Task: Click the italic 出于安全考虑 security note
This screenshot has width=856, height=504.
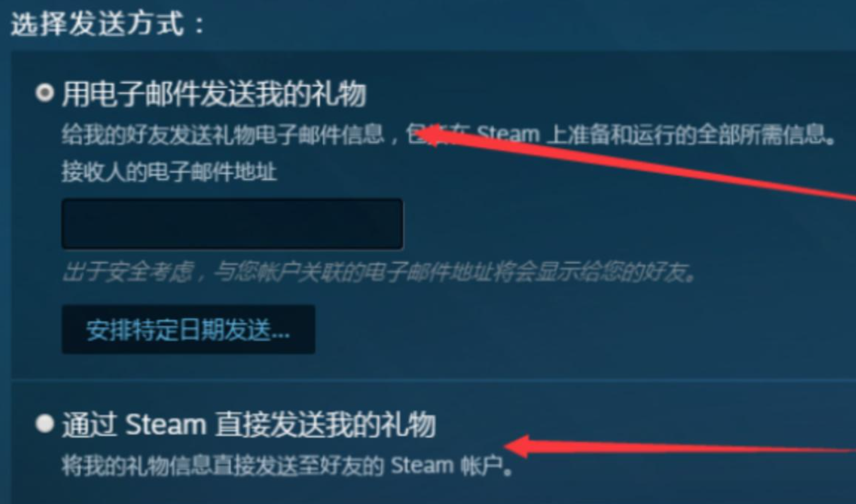Action: 379,274
